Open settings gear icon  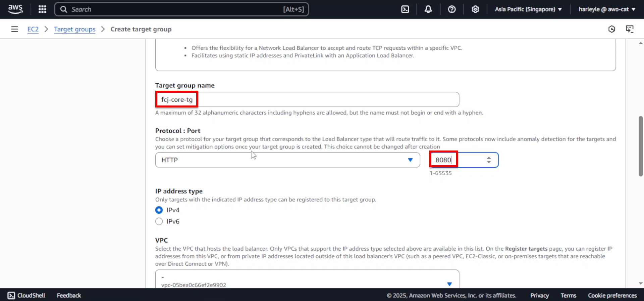pyautogui.click(x=475, y=9)
